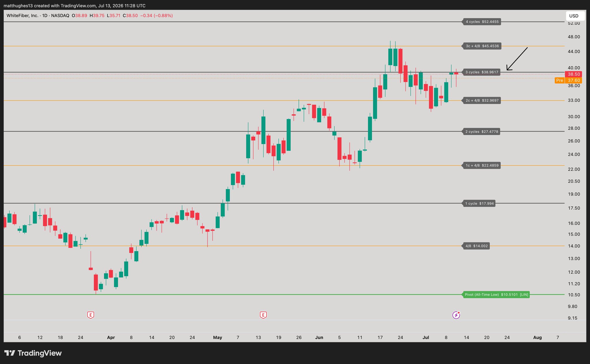Select the 3c + 4/8 $45.4536 label
Image resolution: width=590 pixels, height=364 pixels.
tap(482, 46)
